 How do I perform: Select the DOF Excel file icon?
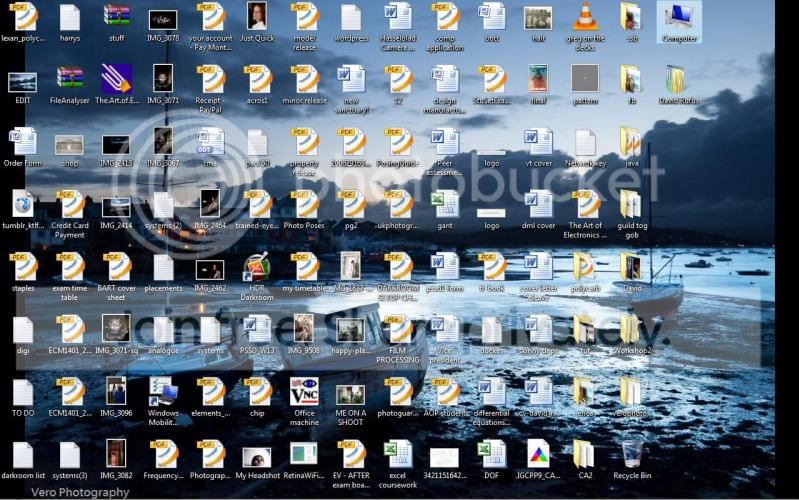point(492,454)
